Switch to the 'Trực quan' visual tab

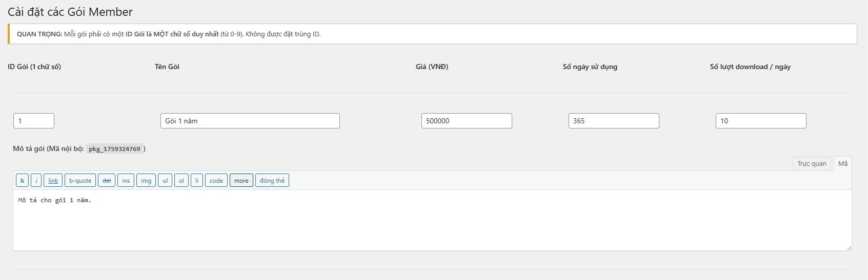click(x=812, y=164)
